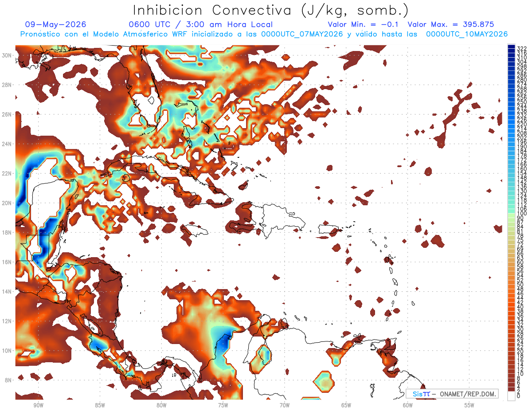This screenshot has width=532, height=411.
Task: Click the 30N latitude axis label
Action: click(7, 55)
